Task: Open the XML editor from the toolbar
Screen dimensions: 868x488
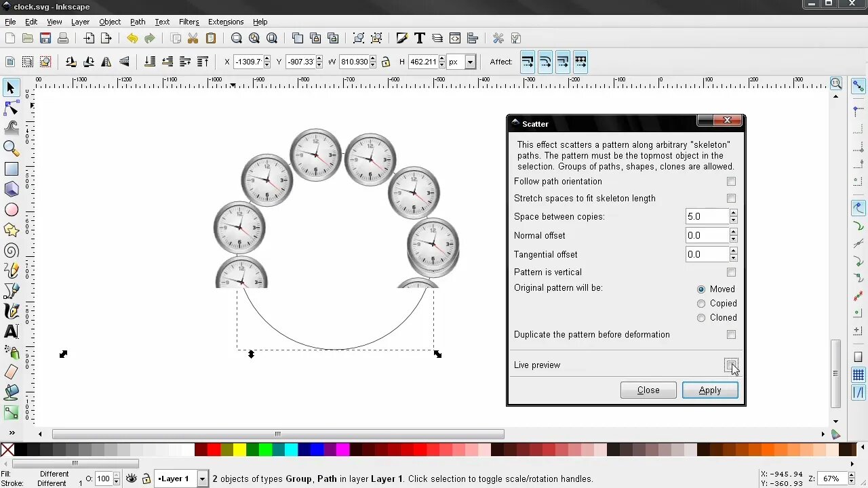Action: 455,38
